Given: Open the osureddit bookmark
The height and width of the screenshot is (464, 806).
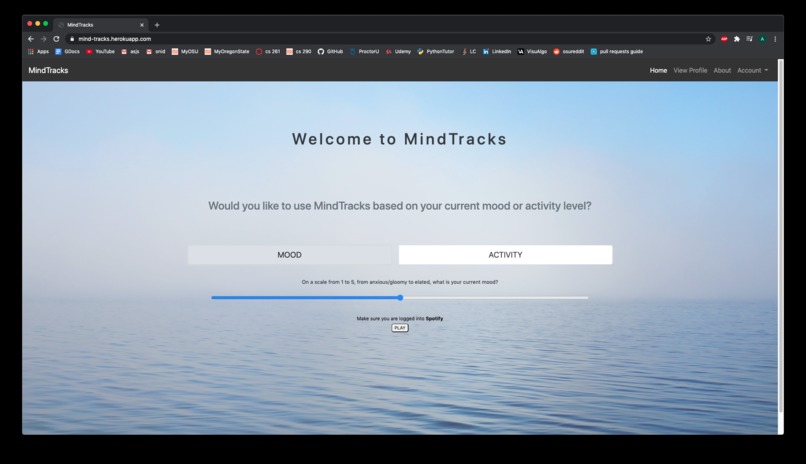Looking at the screenshot, I should tap(569, 51).
